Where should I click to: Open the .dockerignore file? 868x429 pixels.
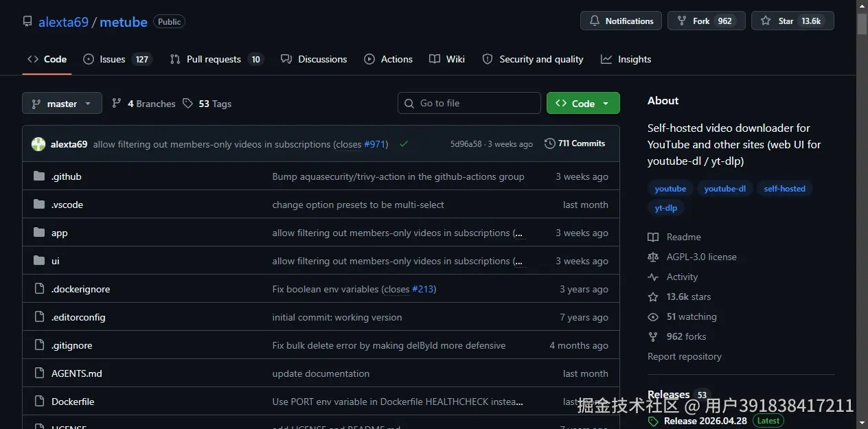80,289
